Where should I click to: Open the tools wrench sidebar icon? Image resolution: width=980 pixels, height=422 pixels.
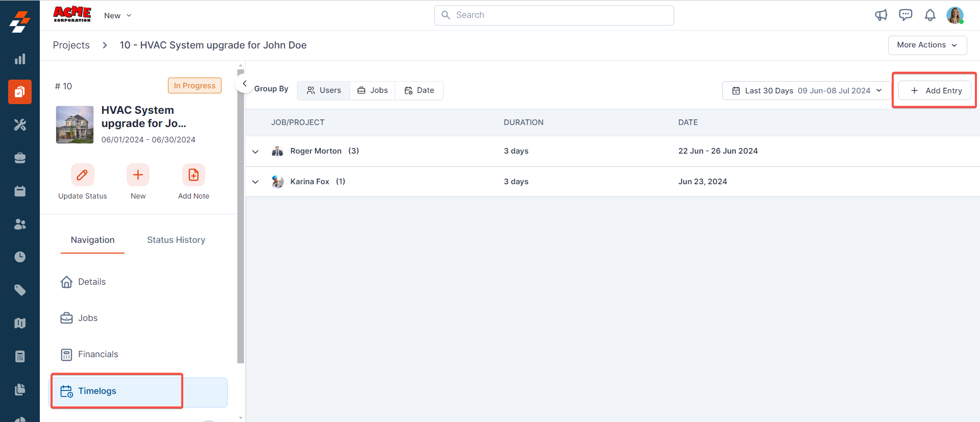click(x=20, y=125)
